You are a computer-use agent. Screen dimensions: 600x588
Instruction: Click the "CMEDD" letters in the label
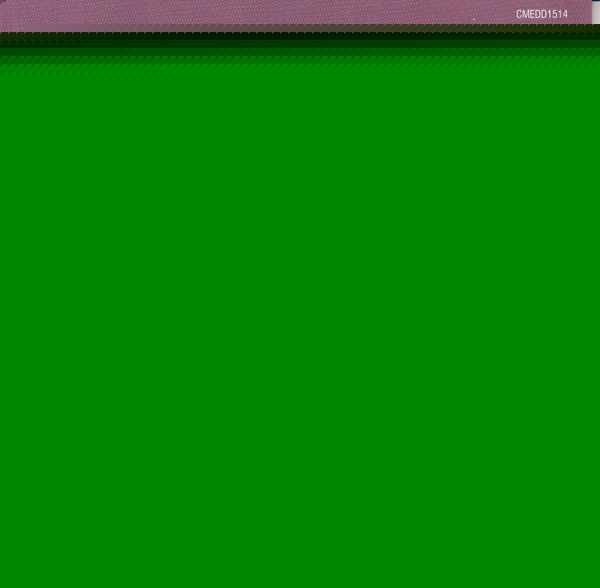click(531, 14)
